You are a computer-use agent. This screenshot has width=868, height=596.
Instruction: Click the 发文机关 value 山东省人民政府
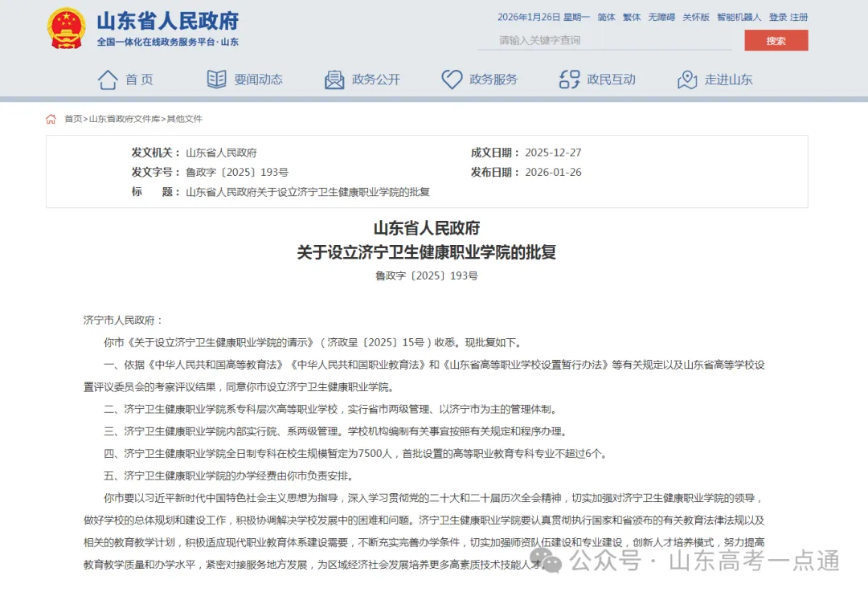(222, 153)
